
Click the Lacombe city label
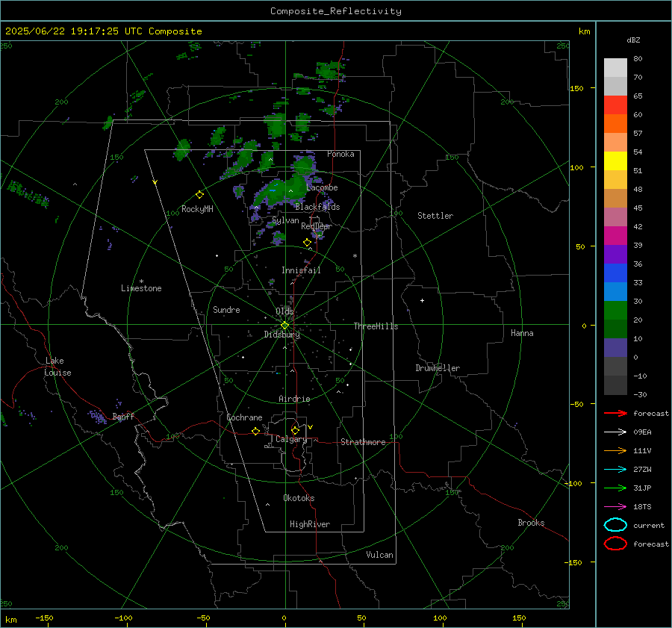click(322, 187)
